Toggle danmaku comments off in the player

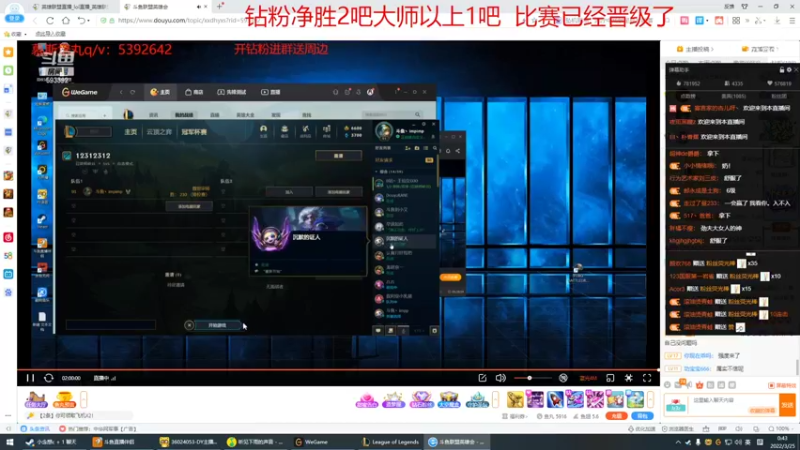[x=563, y=378]
